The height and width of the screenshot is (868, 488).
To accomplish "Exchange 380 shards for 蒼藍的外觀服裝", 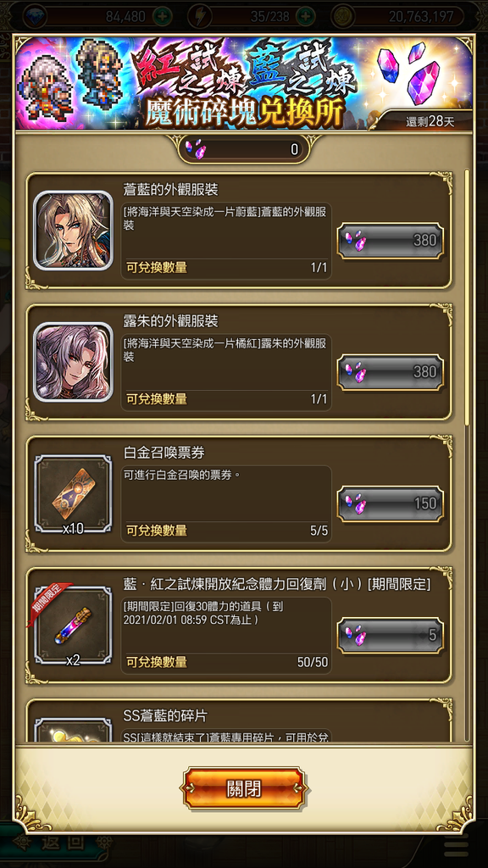I will click(x=391, y=240).
